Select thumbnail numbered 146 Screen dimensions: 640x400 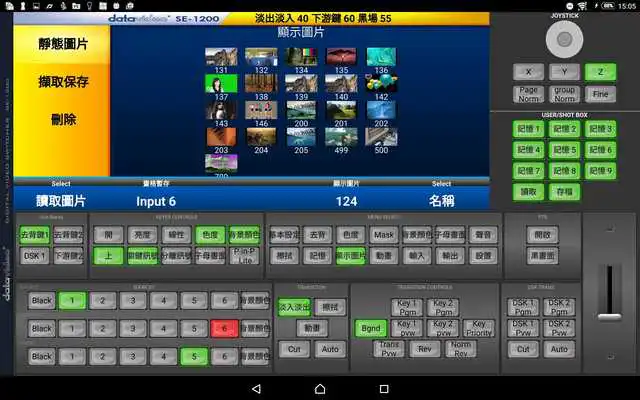pyautogui.click(x=261, y=110)
